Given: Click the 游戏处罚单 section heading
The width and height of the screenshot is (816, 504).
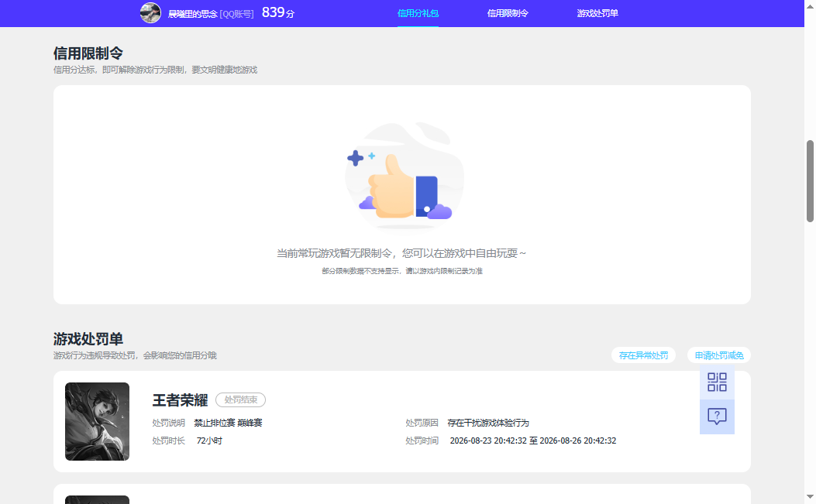Looking at the screenshot, I should [x=88, y=339].
